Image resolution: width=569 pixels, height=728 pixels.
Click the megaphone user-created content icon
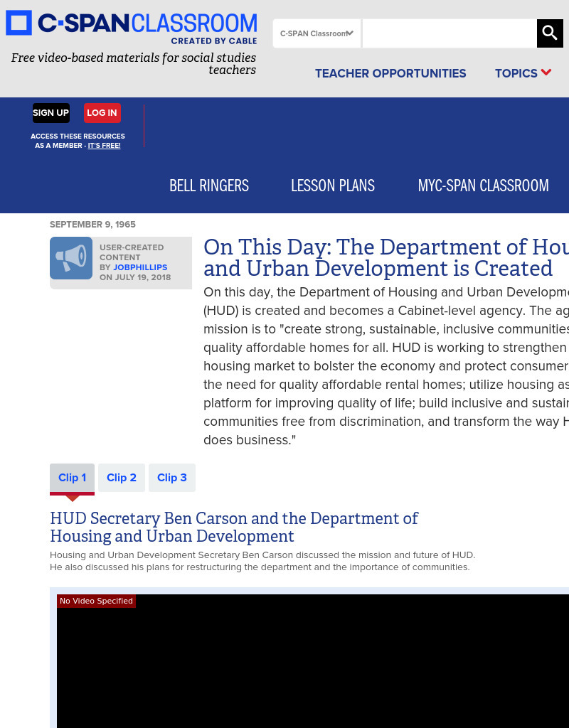tap(71, 257)
